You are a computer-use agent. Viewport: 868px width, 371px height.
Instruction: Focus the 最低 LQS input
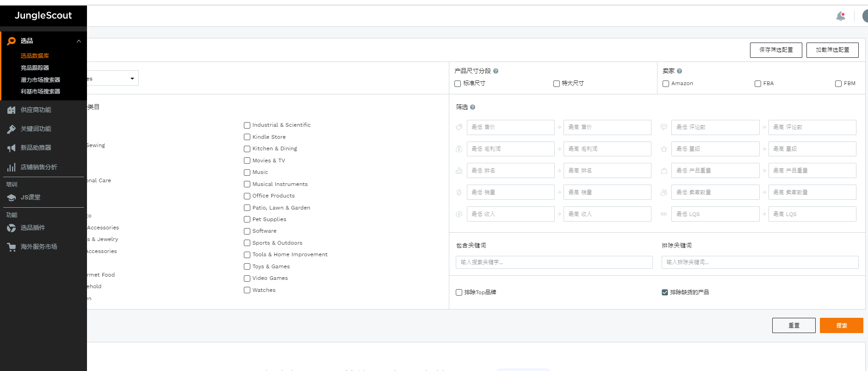pyautogui.click(x=715, y=214)
